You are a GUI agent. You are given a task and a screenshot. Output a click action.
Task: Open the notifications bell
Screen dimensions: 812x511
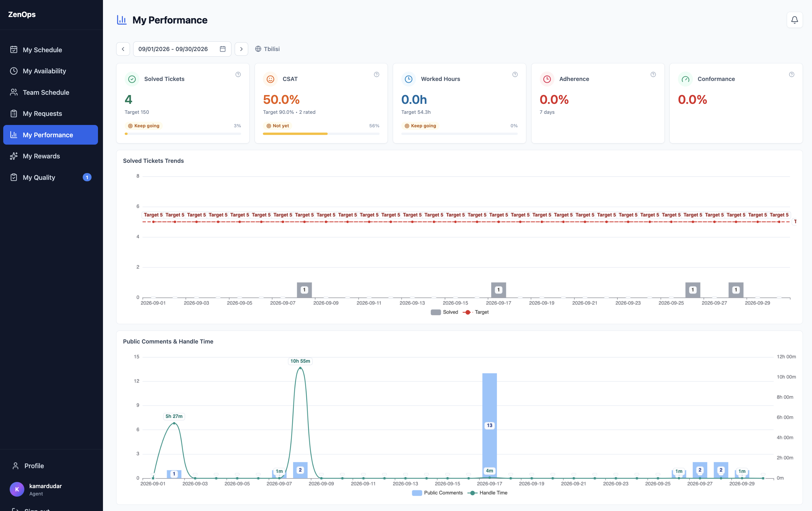794,20
